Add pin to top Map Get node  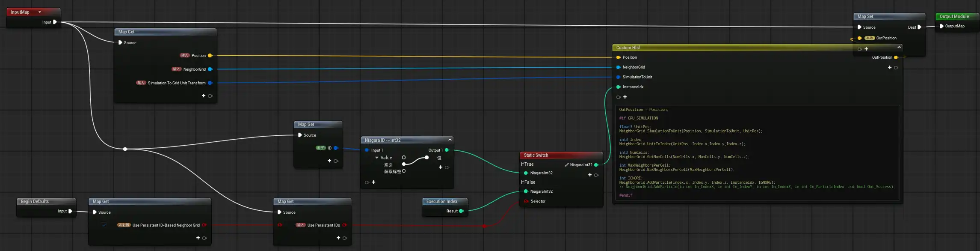[204, 96]
